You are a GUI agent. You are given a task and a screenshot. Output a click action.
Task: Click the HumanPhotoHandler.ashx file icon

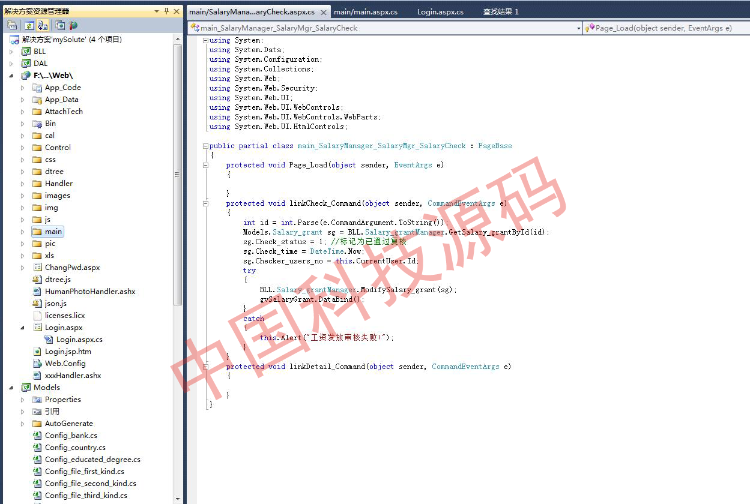[x=37, y=291]
